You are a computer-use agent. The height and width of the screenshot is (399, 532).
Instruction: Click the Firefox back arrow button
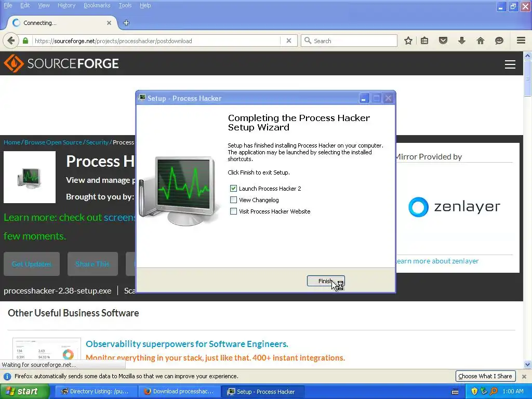[11, 41]
